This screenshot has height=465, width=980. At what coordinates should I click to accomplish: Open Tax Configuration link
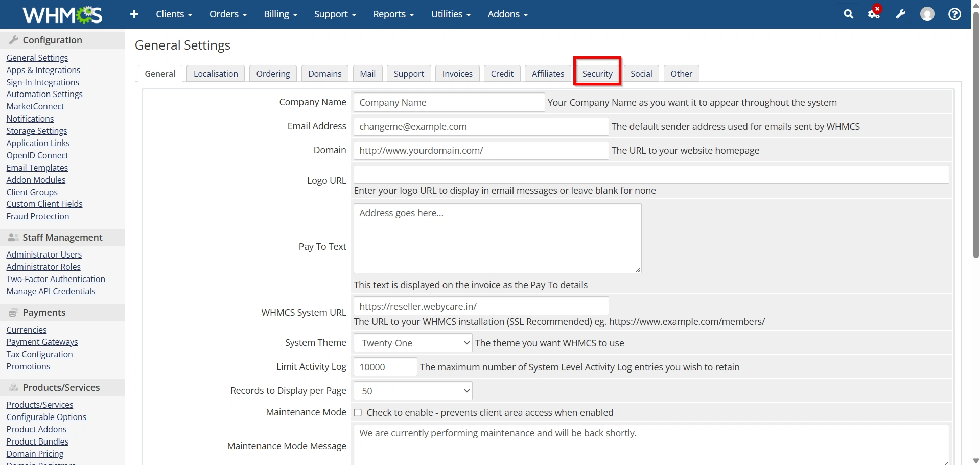point(40,354)
